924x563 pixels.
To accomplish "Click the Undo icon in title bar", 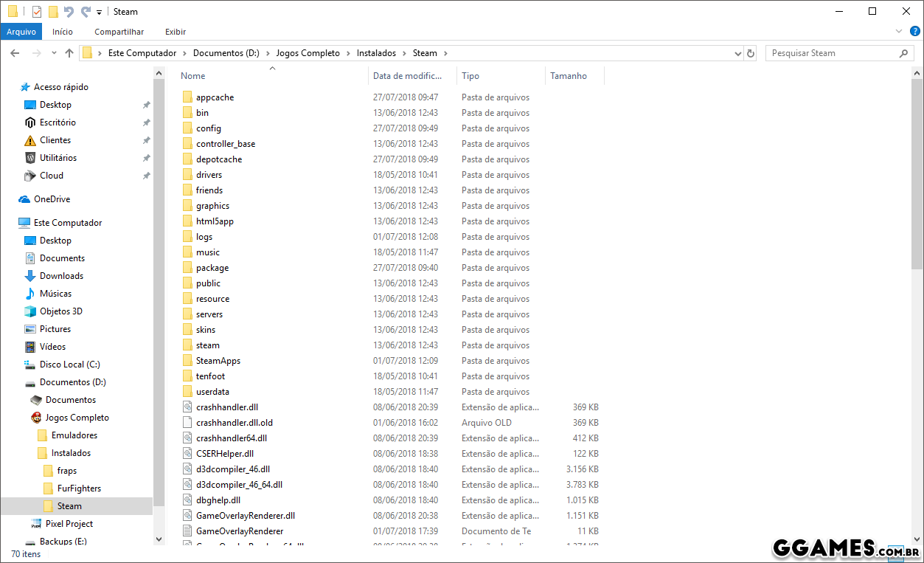I will (x=69, y=12).
